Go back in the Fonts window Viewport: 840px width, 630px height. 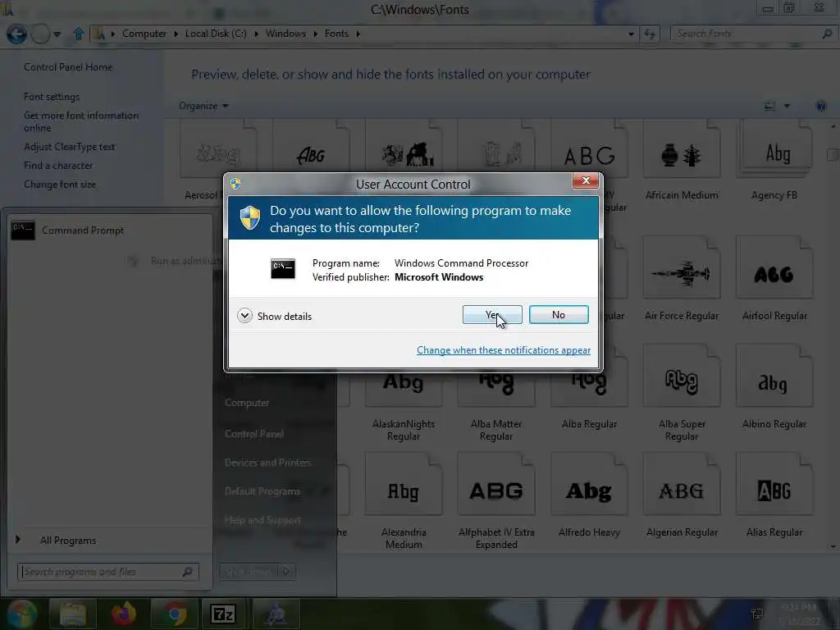(x=16, y=34)
